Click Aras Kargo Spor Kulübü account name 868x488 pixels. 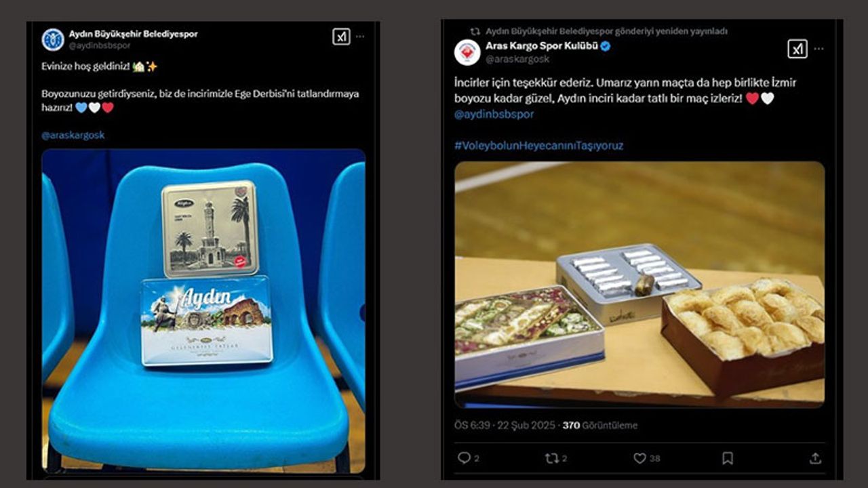tap(542, 46)
